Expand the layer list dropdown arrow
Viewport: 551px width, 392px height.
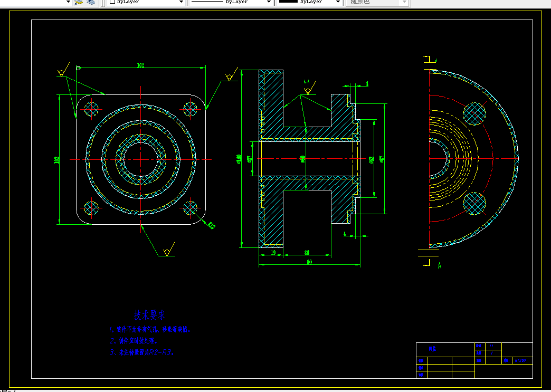click(x=69, y=2)
